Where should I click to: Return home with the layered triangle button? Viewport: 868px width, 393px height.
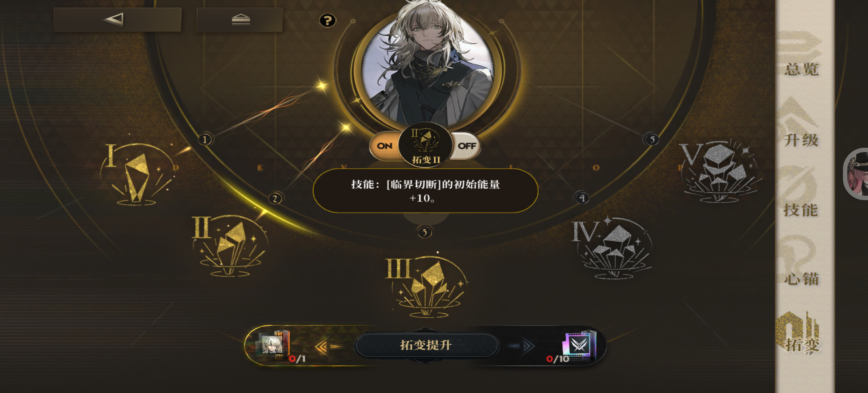240,20
